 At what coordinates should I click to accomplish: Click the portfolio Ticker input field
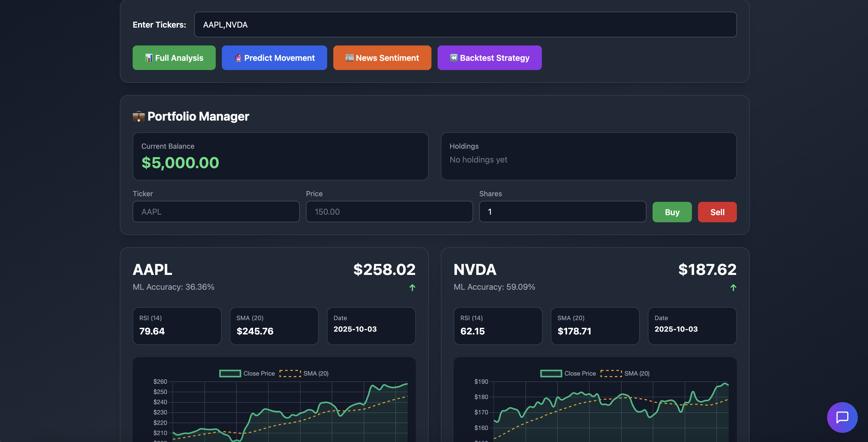[216, 212]
